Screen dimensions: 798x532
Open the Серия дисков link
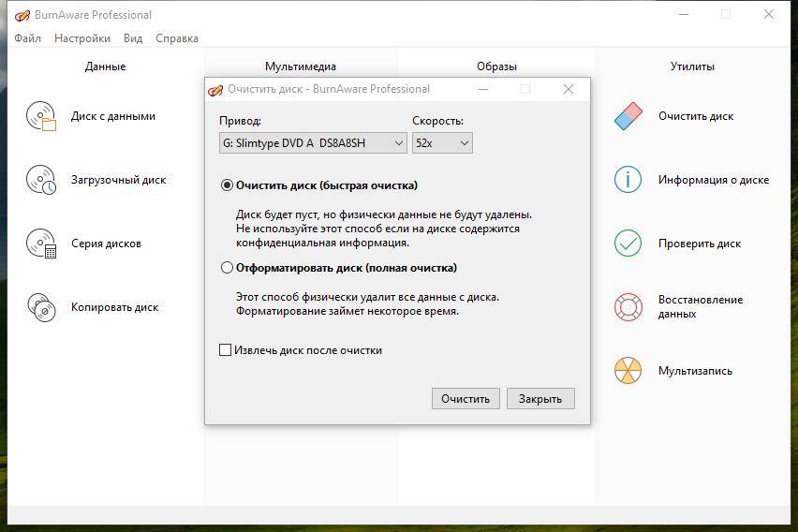(x=107, y=244)
